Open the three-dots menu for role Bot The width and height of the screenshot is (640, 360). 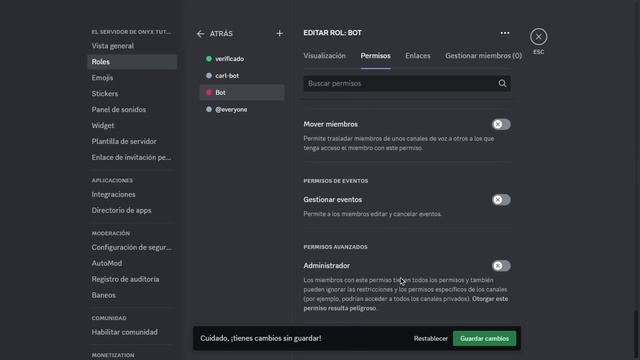[505, 33]
